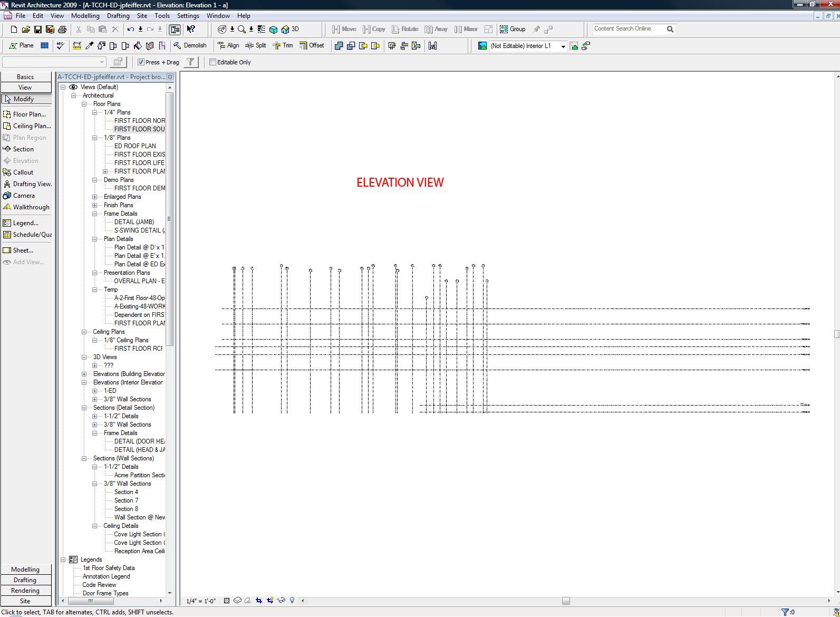Screen dimensions: 840x617
Task: Select the Offset tool
Action: point(312,46)
